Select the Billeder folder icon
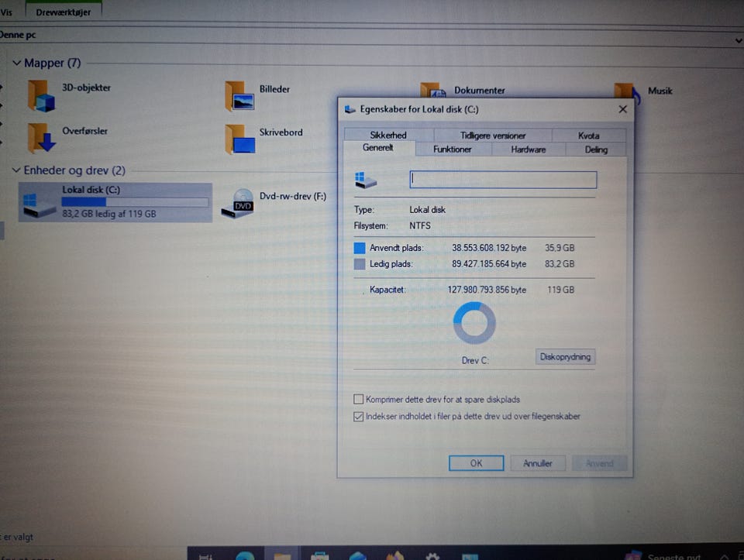 click(239, 96)
